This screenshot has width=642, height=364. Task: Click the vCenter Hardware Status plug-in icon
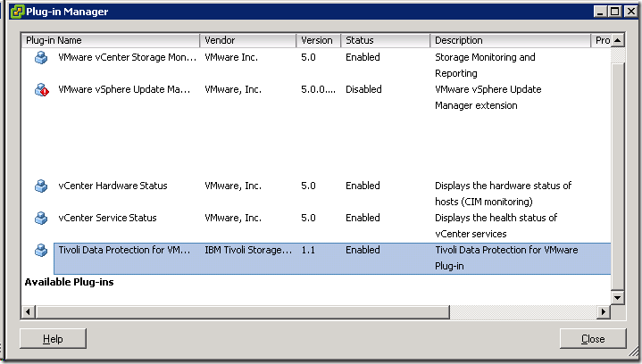41,186
